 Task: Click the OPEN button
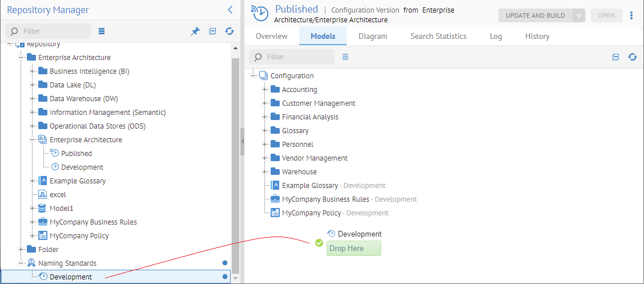[x=606, y=15]
